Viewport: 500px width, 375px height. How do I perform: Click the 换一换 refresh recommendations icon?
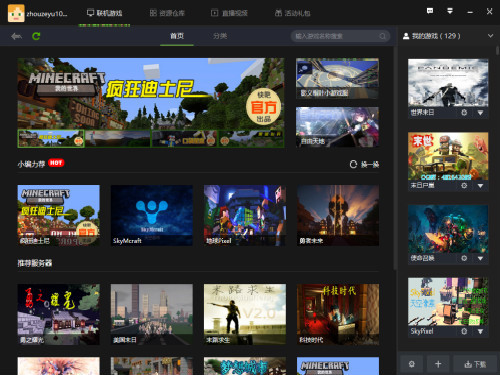pyautogui.click(x=353, y=164)
